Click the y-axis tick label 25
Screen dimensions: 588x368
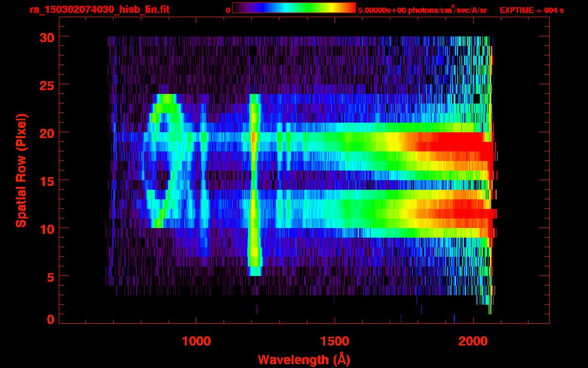coord(47,85)
